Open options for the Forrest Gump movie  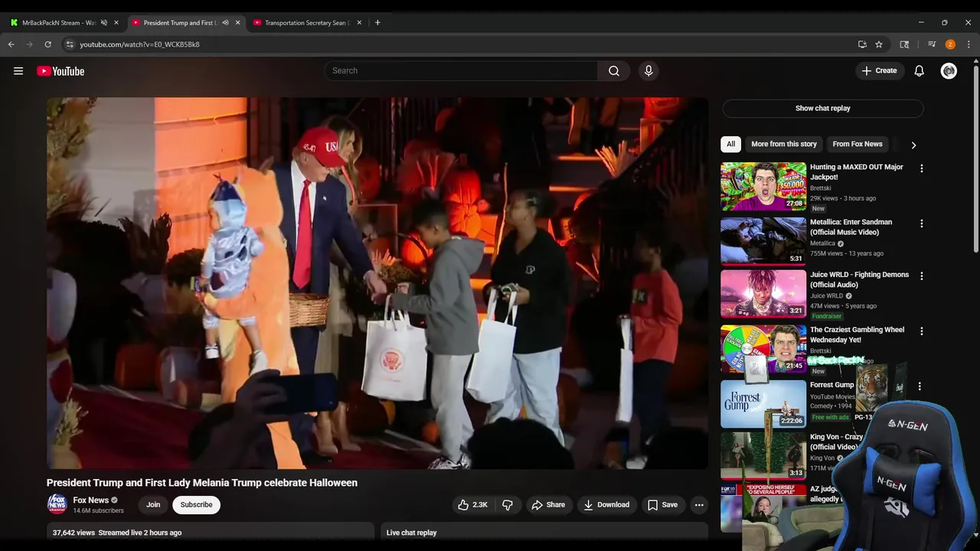(x=920, y=386)
